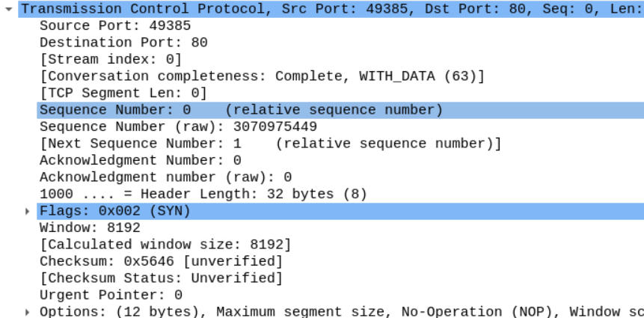Select the Urgent Pointer: 0 field

pyautogui.click(x=111, y=295)
